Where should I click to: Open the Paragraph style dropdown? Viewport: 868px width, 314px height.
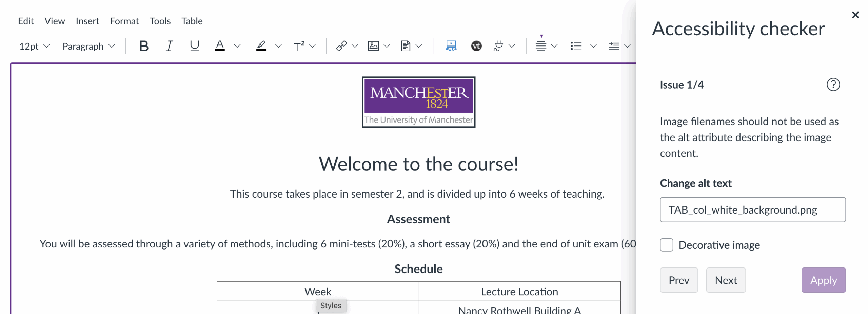pyautogui.click(x=88, y=46)
